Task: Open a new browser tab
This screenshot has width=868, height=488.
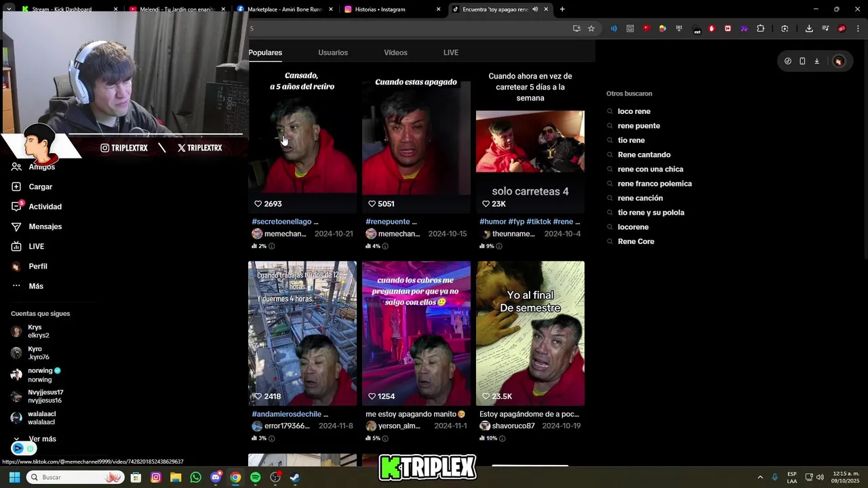Action: 562,9
